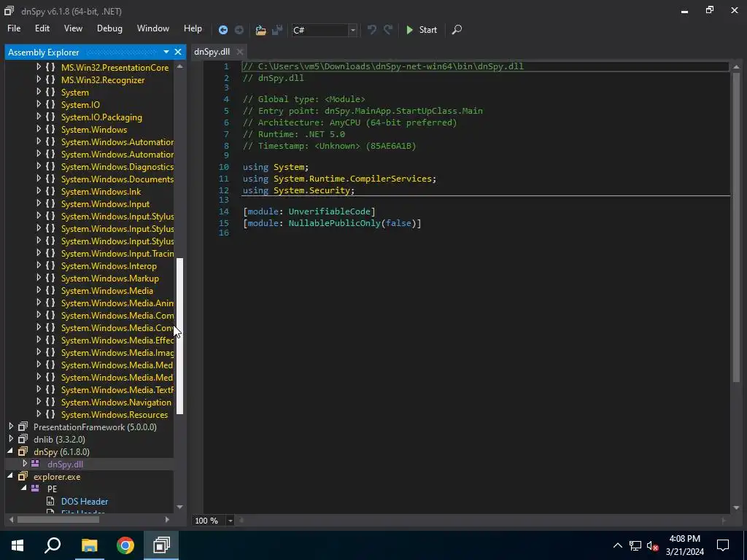
Task: Open the Windows Start menu
Action: tap(18, 545)
